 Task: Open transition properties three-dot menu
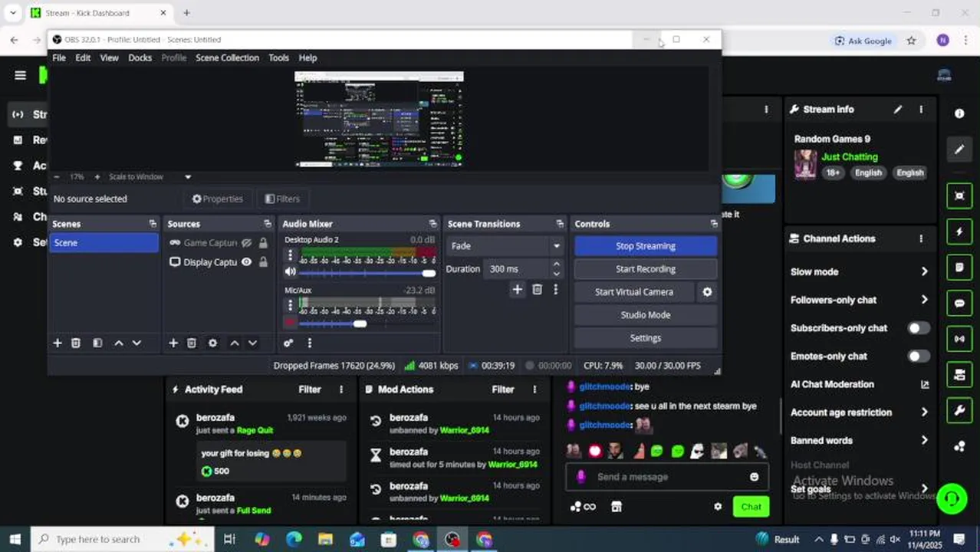[x=556, y=289]
